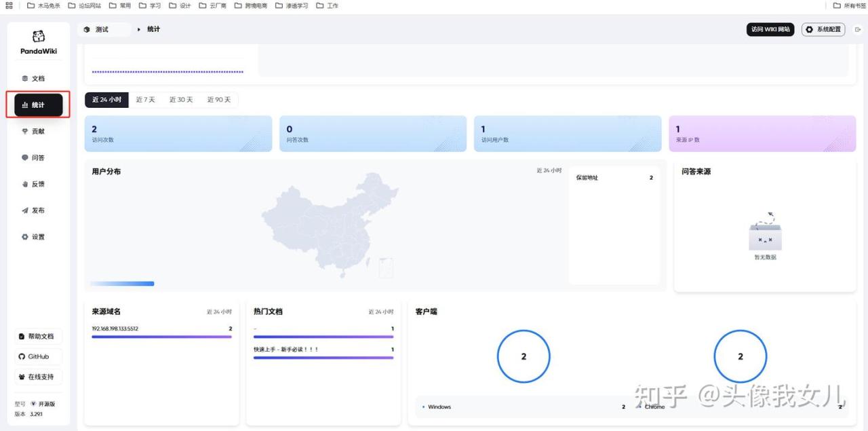
Task: Select 统计 in the sidebar menu
Action: tap(39, 105)
